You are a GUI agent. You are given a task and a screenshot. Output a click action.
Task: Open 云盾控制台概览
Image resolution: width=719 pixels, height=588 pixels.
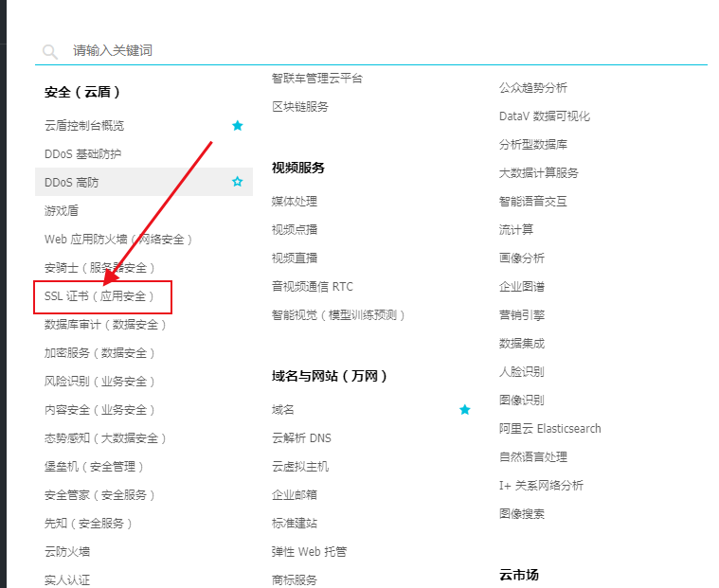[x=84, y=126]
